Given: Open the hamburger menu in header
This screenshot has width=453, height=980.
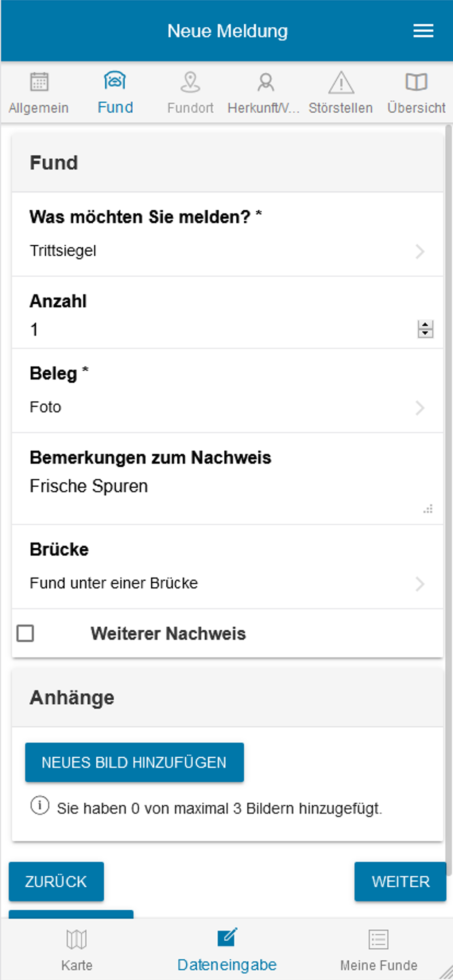Looking at the screenshot, I should 423,31.
